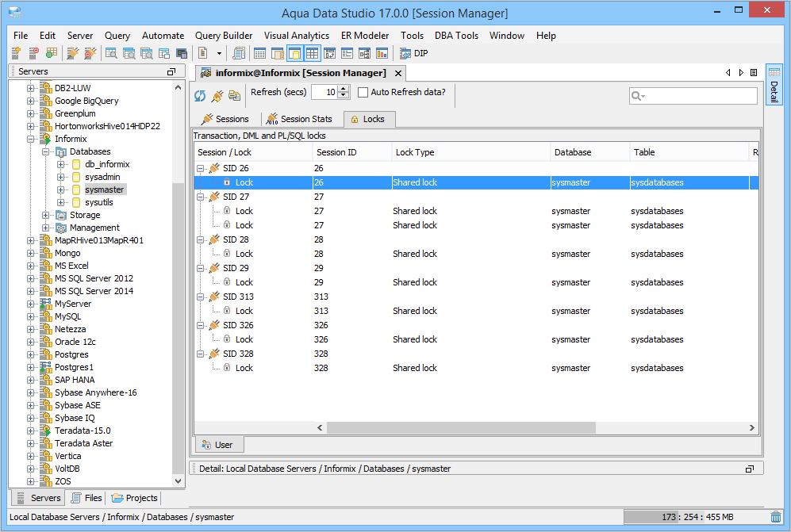
Task: Open the Visual Analytics menu
Action: point(297,36)
